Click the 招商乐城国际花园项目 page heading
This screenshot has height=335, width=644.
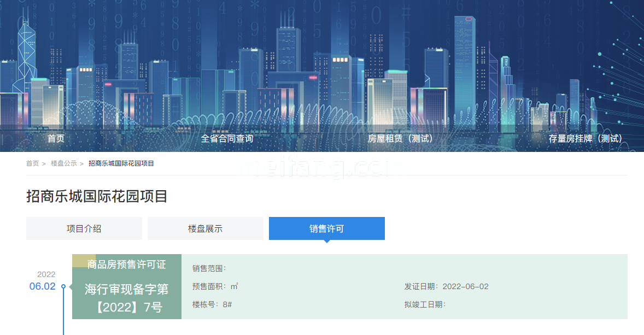tap(97, 197)
